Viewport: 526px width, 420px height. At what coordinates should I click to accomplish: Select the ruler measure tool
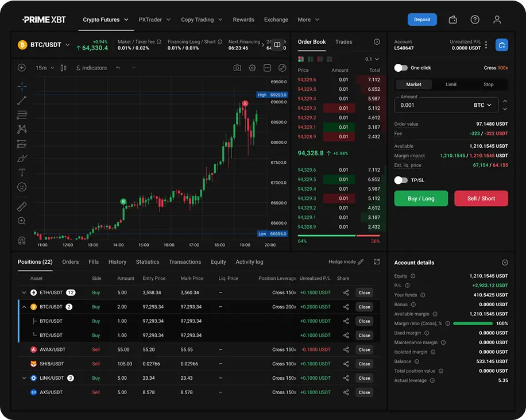[22, 206]
